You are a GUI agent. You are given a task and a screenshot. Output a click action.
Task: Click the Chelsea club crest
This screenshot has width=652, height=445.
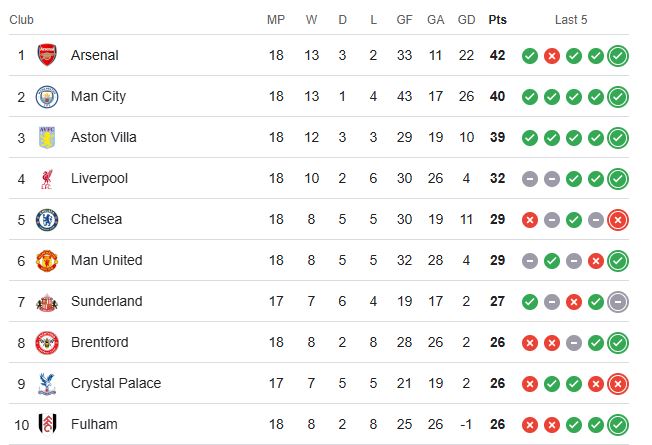pyautogui.click(x=47, y=219)
